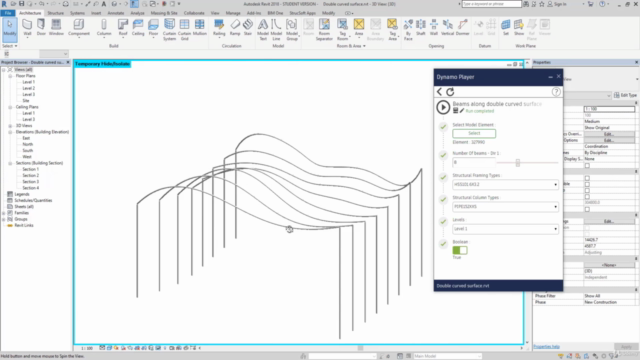
Task: Select the Tag Room tool
Action: tap(342, 30)
